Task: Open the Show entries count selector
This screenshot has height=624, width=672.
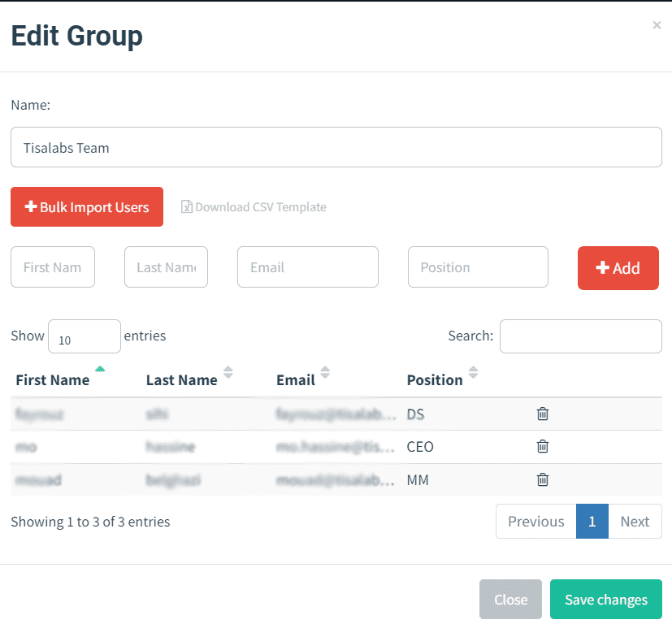Action: pos(85,336)
